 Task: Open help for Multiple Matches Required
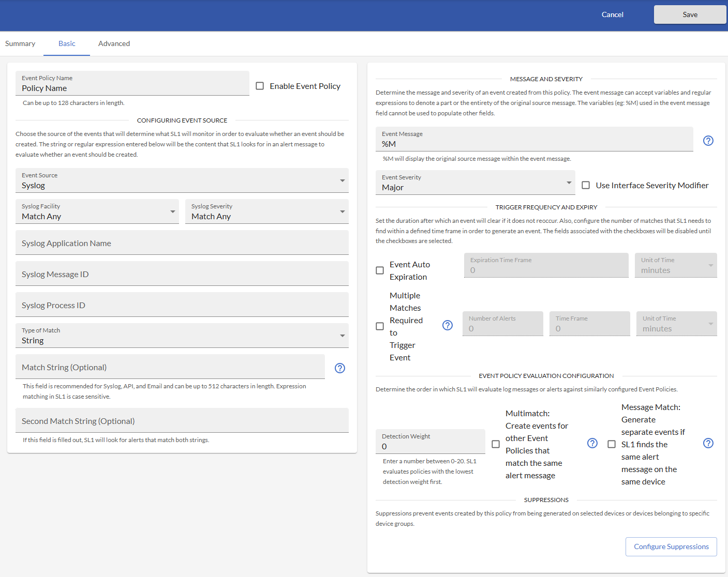tap(448, 325)
